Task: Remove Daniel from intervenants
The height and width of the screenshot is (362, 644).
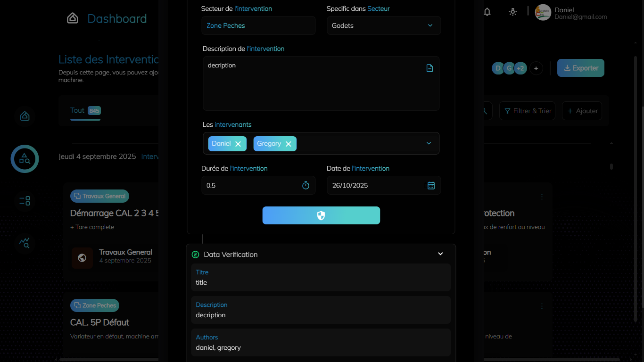Action: pyautogui.click(x=238, y=144)
